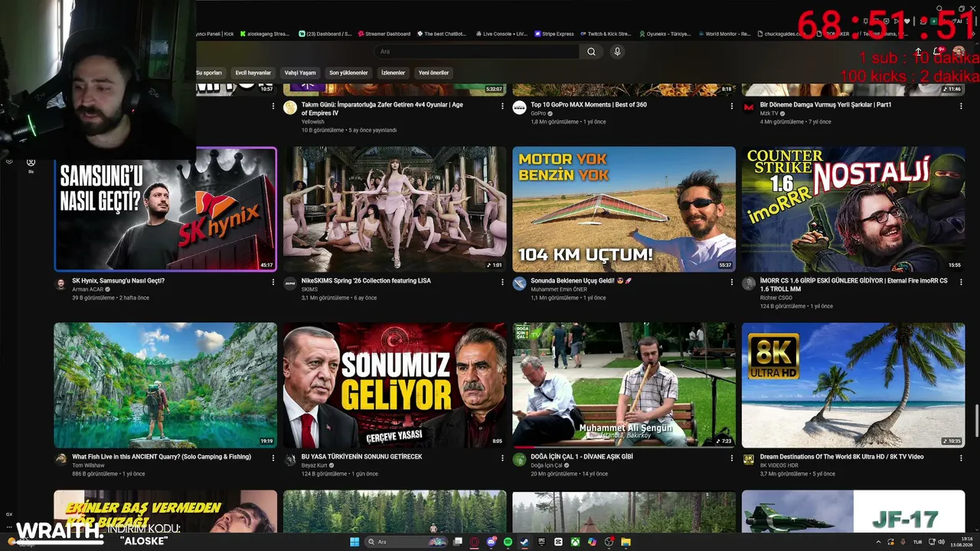This screenshot has height=551, width=980.
Task: Open Epic Games Launcher in taskbar
Action: click(541, 542)
